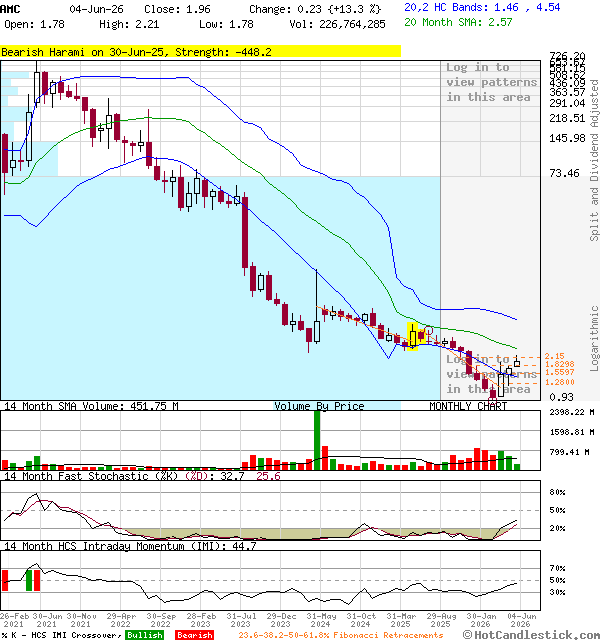The height and width of the screenshot is (640, 600).
Task: Click the Volume By Price label
Action: click(x=319, y=406)
